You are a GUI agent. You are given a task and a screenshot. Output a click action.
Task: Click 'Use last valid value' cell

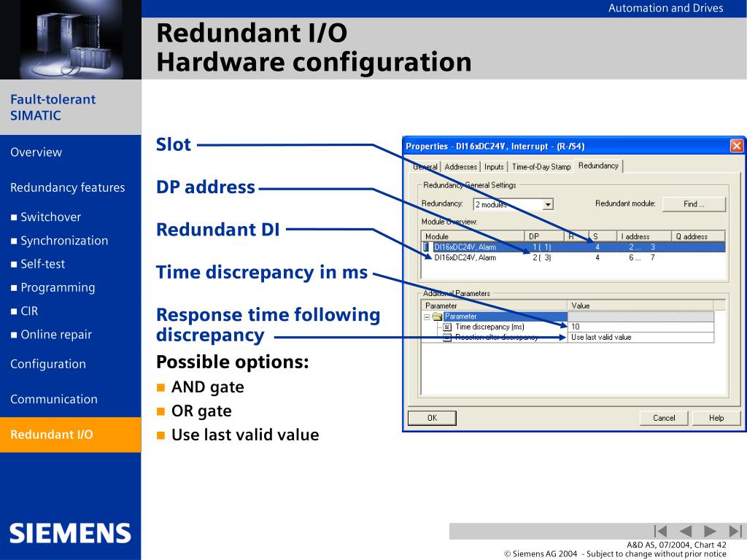640,337
